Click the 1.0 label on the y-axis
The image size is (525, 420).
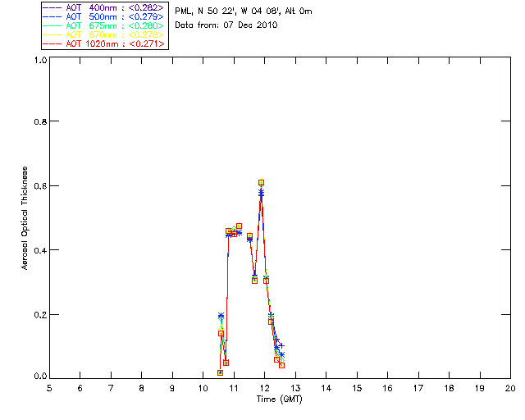tap(39, 61)
